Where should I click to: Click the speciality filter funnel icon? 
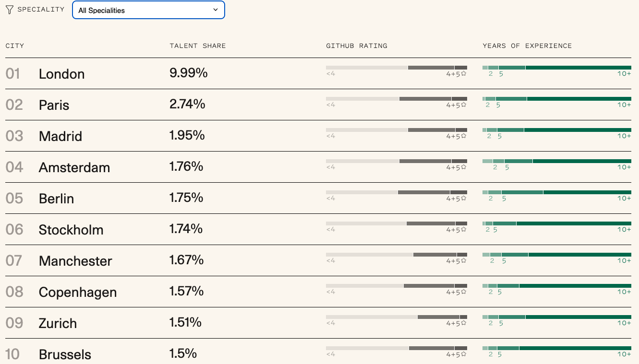(10, 10)
